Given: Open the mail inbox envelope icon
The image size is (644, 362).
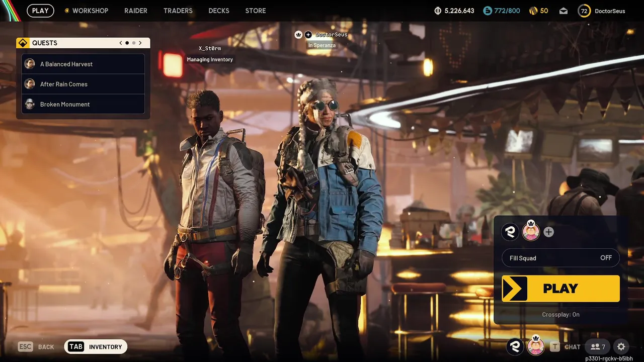Looking at the screenshot, I should (x=565, y=11).
